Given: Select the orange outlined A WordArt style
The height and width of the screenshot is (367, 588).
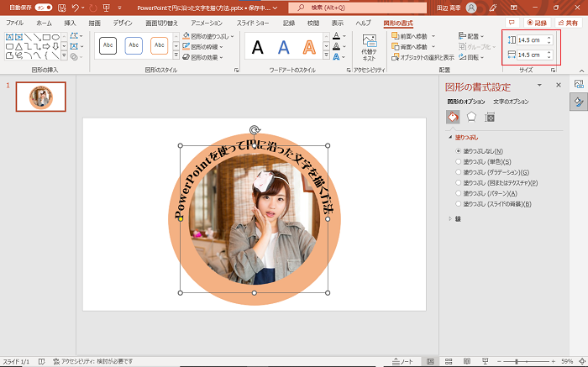Looking at the screenshot, I should click(x=309, y=47).
